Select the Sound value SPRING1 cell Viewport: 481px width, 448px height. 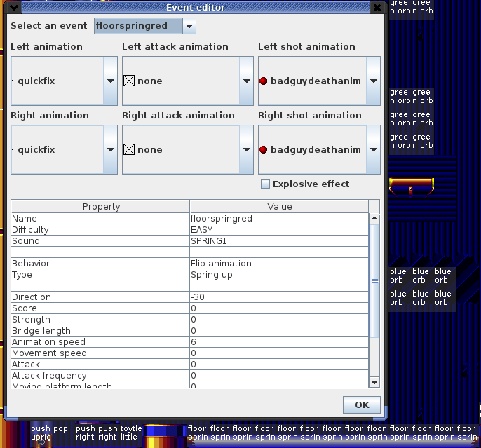tap(279, 240)
